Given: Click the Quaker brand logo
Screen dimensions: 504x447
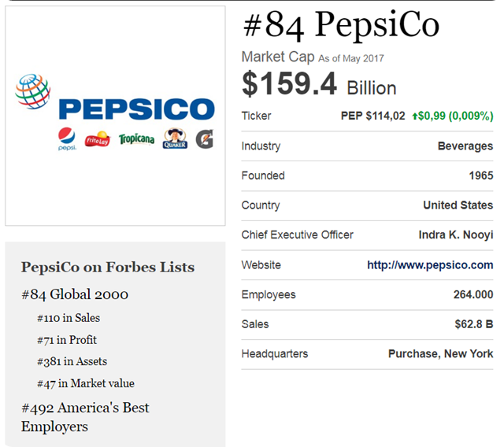Looking at the screenshot, I should [175, 139].
